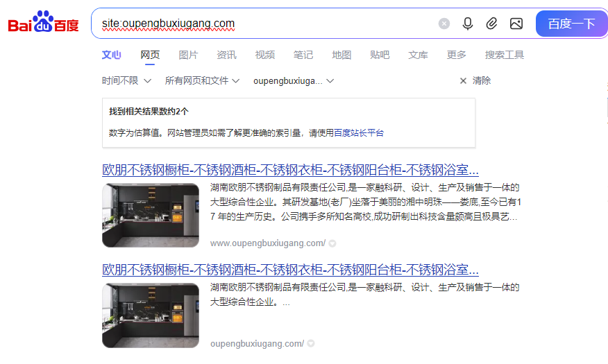Expand the 时间不限 time filter dropdown

[x=126, y=80]
